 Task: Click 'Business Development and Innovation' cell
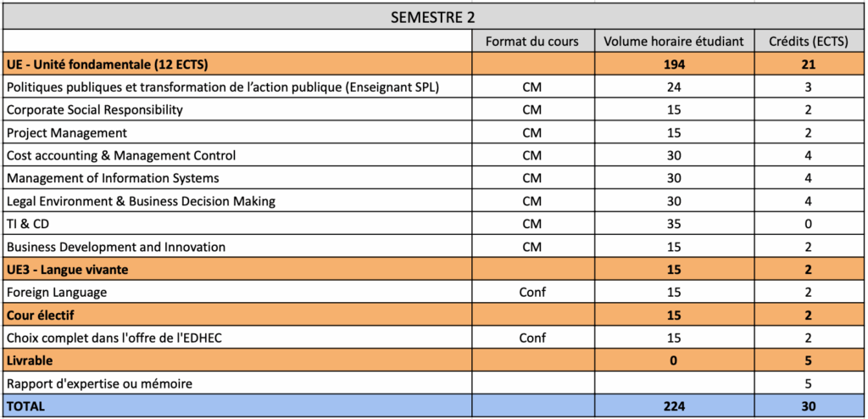coord(115,247)
